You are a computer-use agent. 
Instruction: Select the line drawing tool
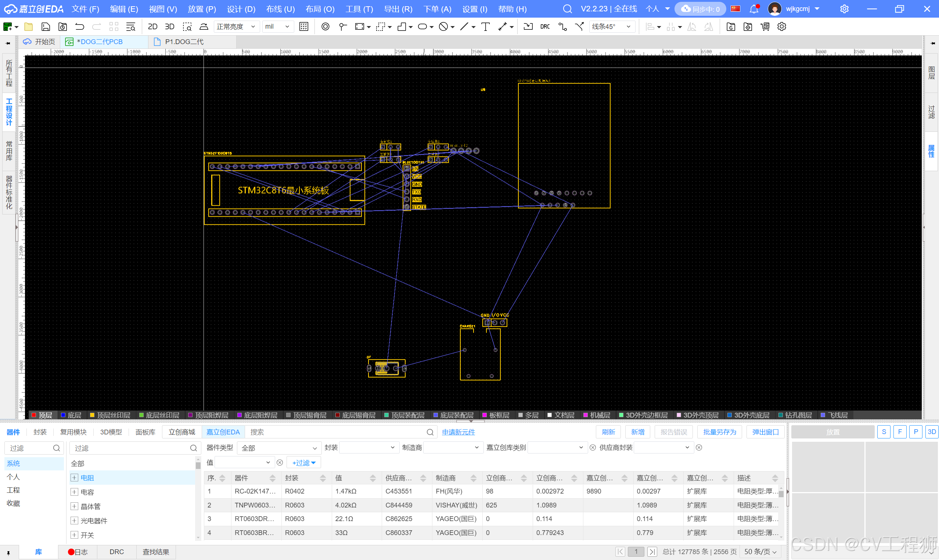click(464, 26)
